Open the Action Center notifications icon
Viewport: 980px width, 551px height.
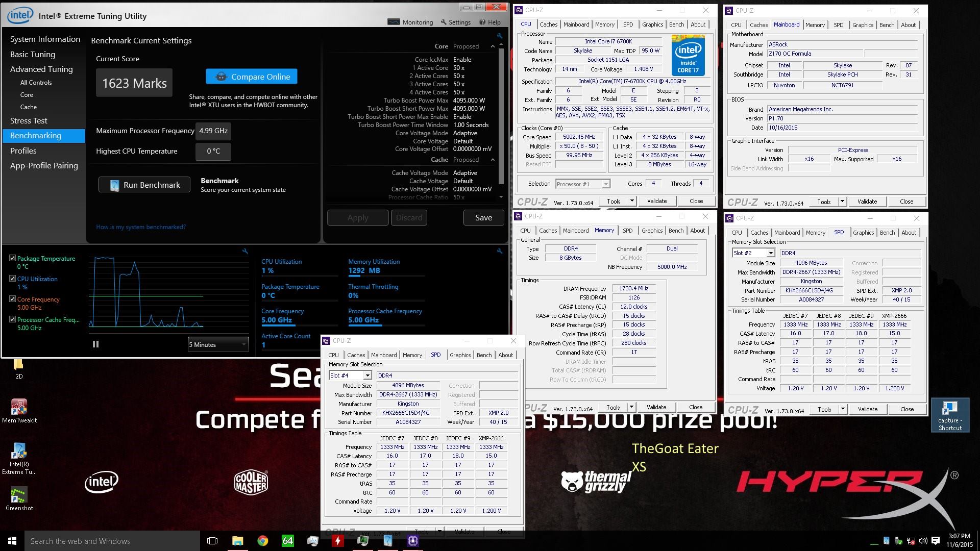[x=936, y=541]
